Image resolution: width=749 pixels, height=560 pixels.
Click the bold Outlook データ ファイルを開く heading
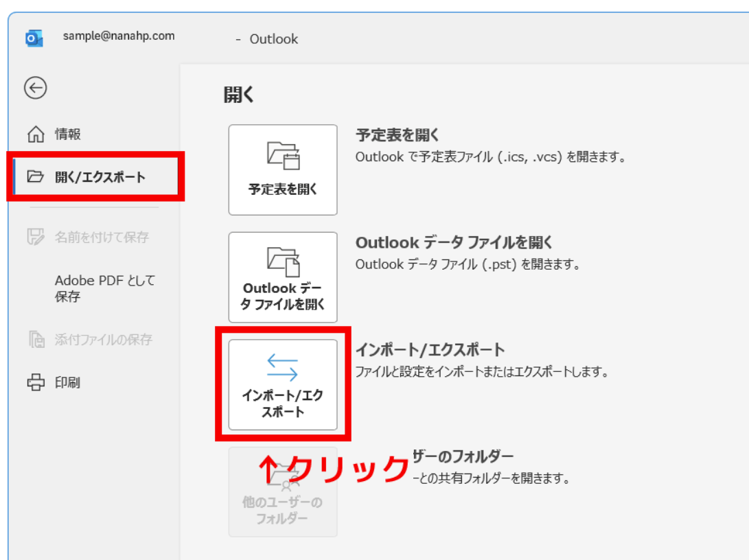[454, 242]
